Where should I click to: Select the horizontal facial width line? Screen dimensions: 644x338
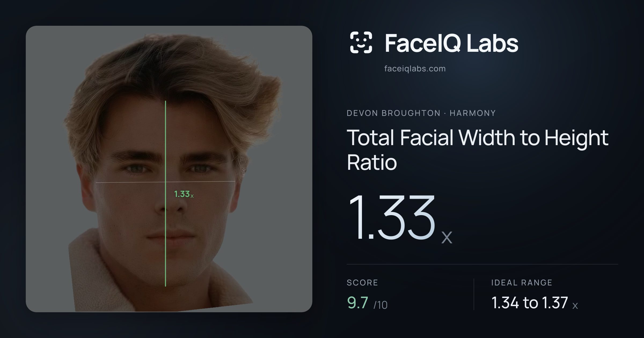click(x=165, y=182)
